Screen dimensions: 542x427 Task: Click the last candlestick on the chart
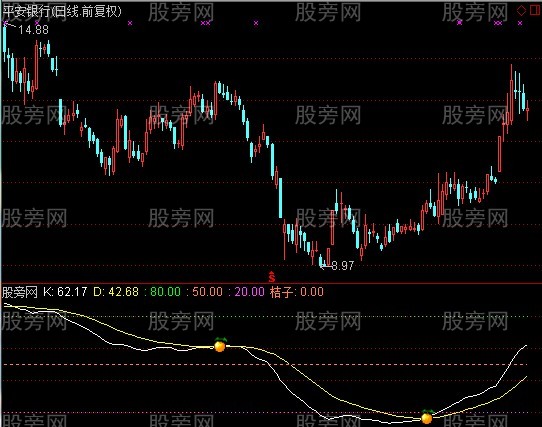pyautogui.click(x=527, y=110)
